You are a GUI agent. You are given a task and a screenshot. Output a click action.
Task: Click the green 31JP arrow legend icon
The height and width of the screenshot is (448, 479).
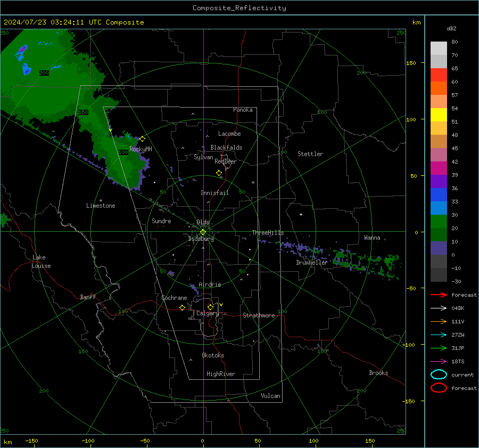click(439, 348)
